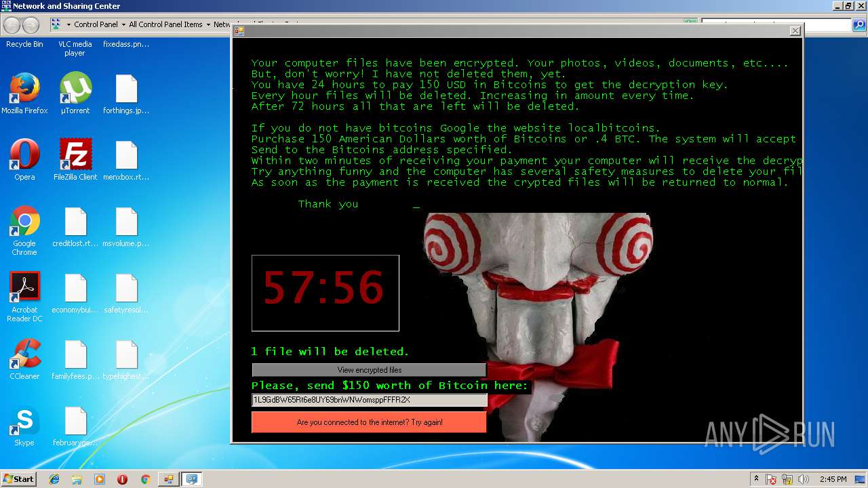Switch to ransomware app taskbar button
Viewport: 868px width, 488px height.
coord(168,479)
